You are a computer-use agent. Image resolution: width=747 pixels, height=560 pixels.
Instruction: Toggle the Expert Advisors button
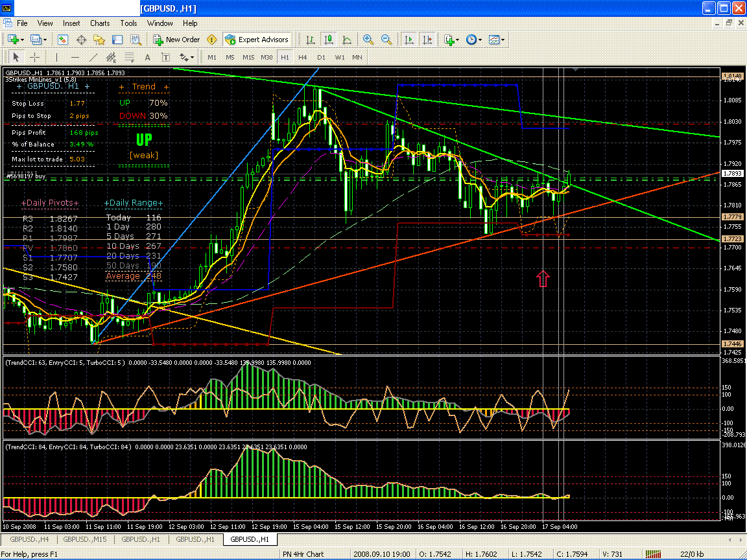(x=257, y=40)
